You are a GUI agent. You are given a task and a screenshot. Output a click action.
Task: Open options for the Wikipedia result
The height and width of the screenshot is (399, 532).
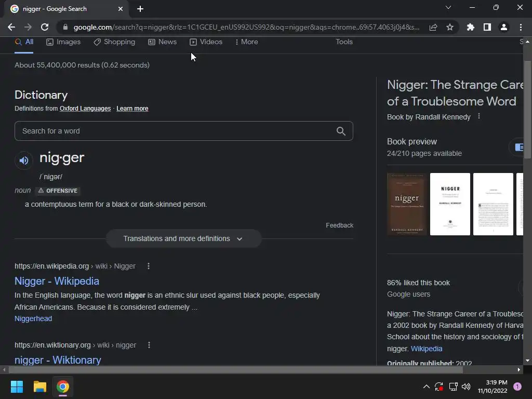[148, 266]
